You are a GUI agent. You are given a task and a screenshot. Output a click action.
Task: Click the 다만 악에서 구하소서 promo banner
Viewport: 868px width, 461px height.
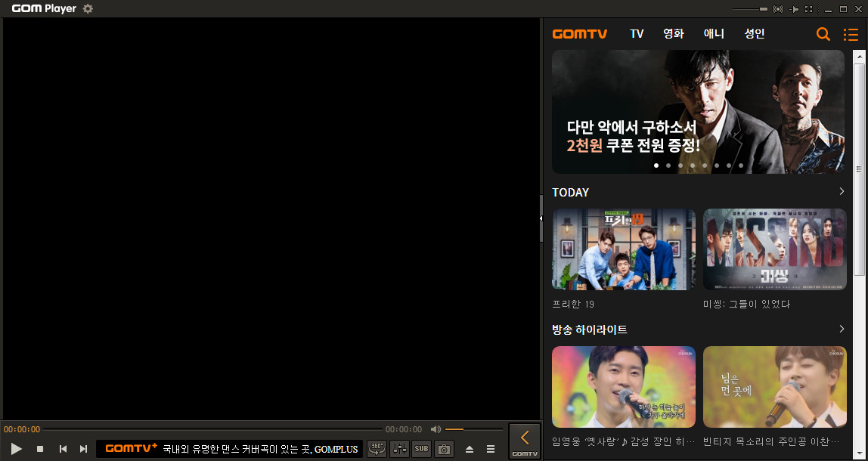click(x=698, y=112)
